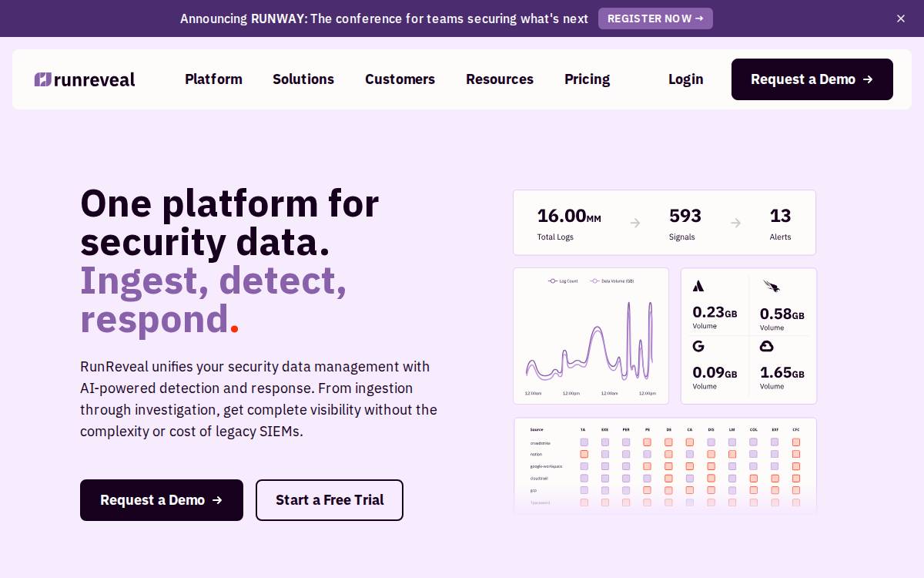Click the "Total Logs" label
The image size is (924, 578).
click(555, 237)
